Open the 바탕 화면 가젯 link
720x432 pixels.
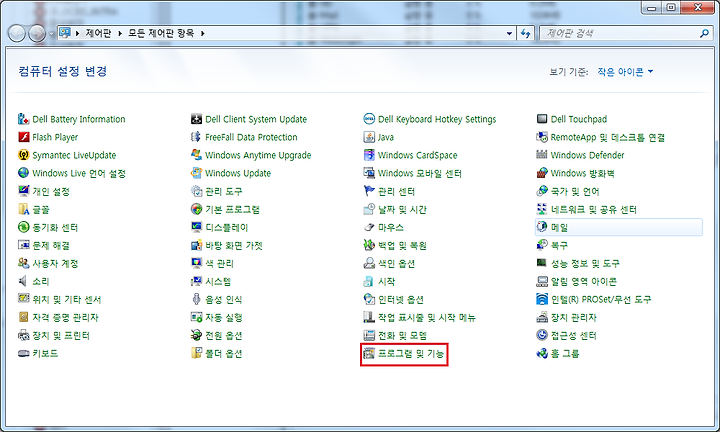(x=234, y=245)
